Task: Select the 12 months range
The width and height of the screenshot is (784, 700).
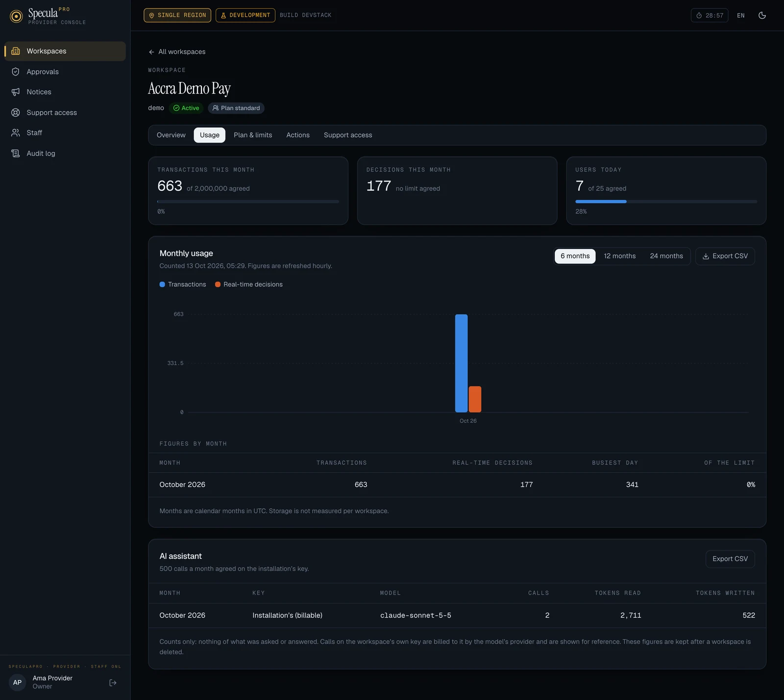Action: pos(619,256)
